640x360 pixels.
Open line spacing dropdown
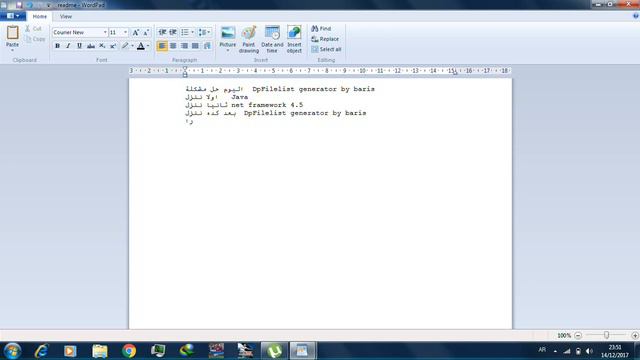[204, 32]
